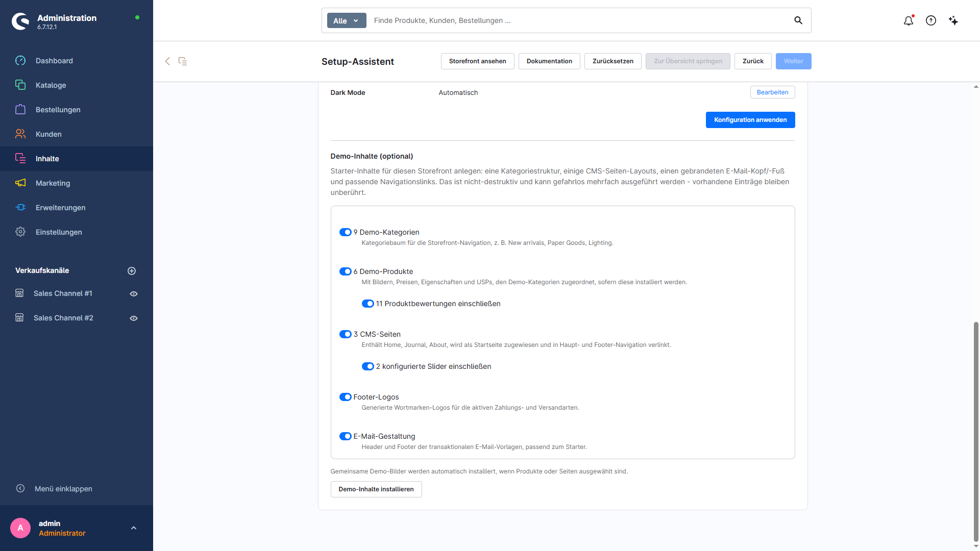Click the AI sparkle icon
The width and height of the screenshot is (980, 551).
[x=953, y=20]
